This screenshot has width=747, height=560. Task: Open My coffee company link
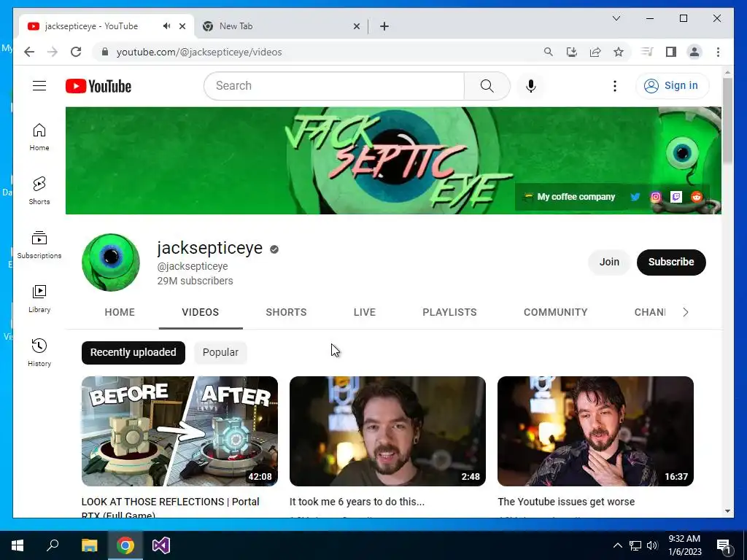pos(576,197)
